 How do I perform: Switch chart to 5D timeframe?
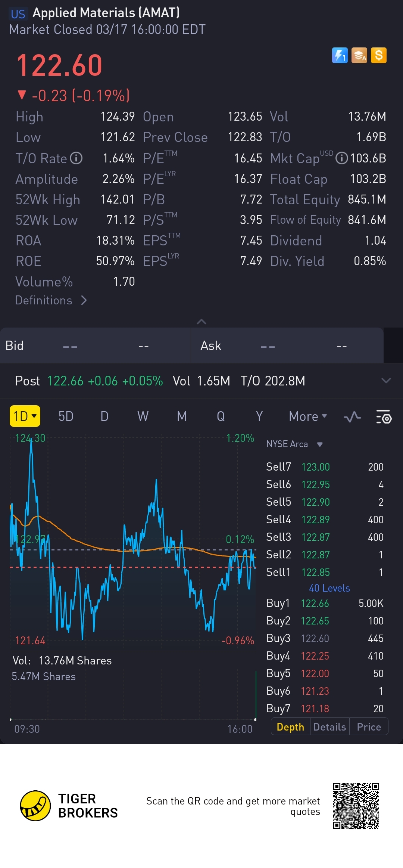(x=66, y=416)
